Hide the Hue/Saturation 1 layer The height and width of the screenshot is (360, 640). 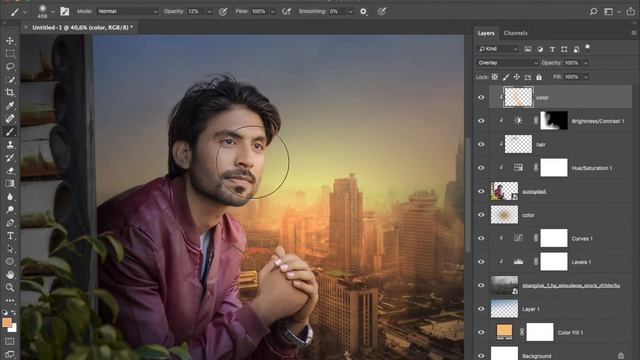(x=481, y=168)
